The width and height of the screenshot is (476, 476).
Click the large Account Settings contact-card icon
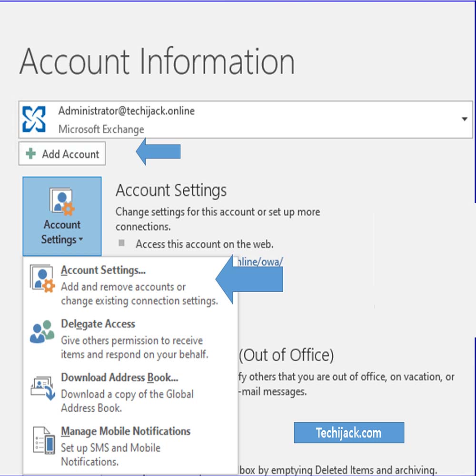point(61,200)
